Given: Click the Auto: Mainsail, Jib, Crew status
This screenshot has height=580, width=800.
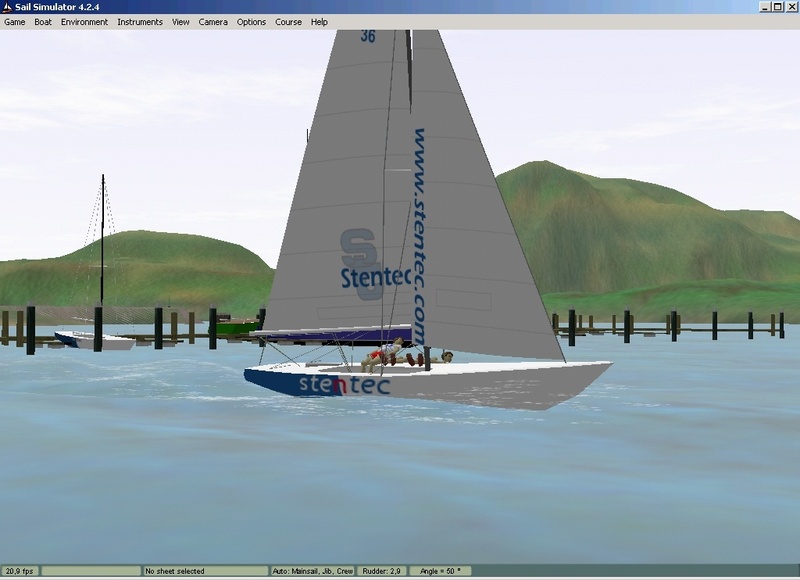Looking at the screenshot, I should (310, 571).
